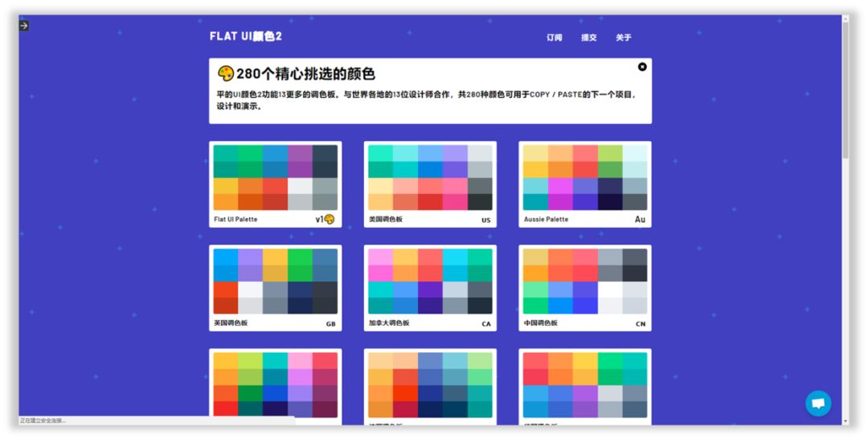Click the 'Aussie Palette' label
This screenshot has width=868, height=440.
click(x=546, y=220)
